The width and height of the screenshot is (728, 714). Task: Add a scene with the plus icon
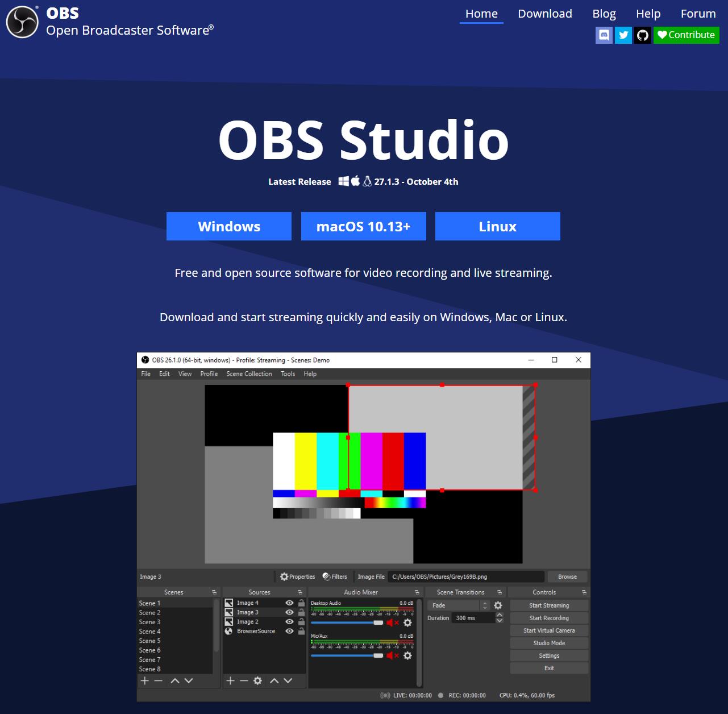pos(145,680)
